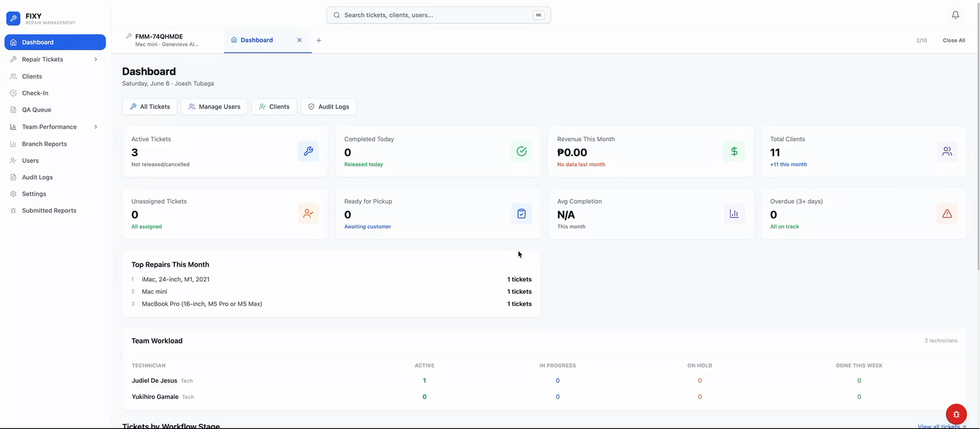Click the wrench icon on FMM-74QHMDE tab
Screen dimensions: 980x429
[x=129, y=36]
